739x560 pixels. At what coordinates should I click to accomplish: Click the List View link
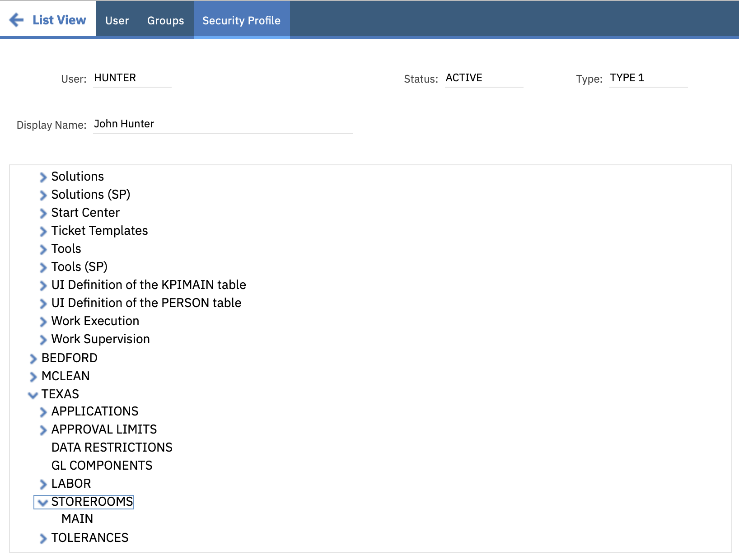pyautogui.click(x=59, y=20)
